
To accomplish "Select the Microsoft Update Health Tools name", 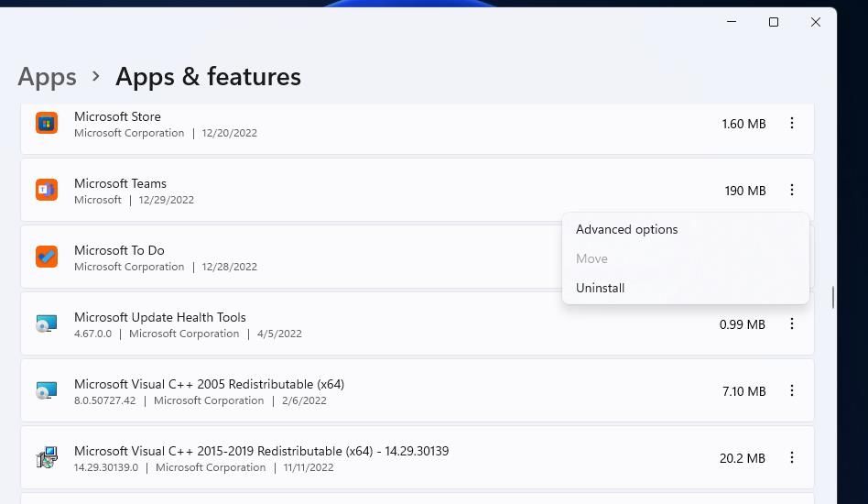I will tap(160, 317).
